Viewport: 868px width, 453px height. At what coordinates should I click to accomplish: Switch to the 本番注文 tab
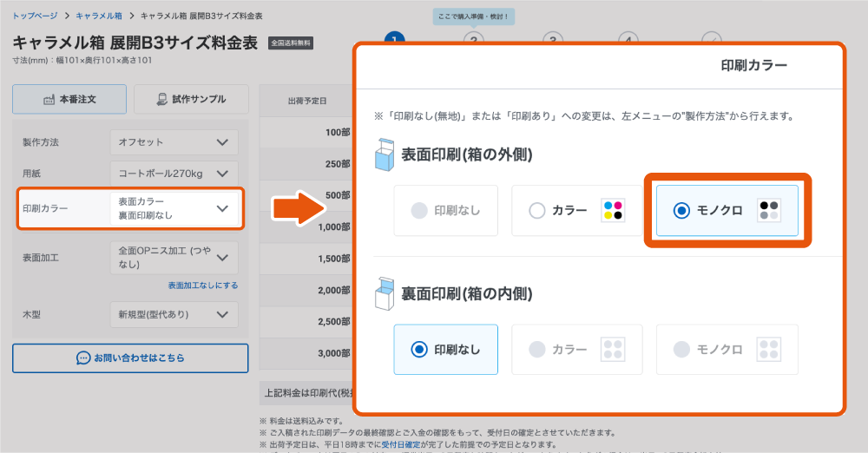tap(69, 99)
